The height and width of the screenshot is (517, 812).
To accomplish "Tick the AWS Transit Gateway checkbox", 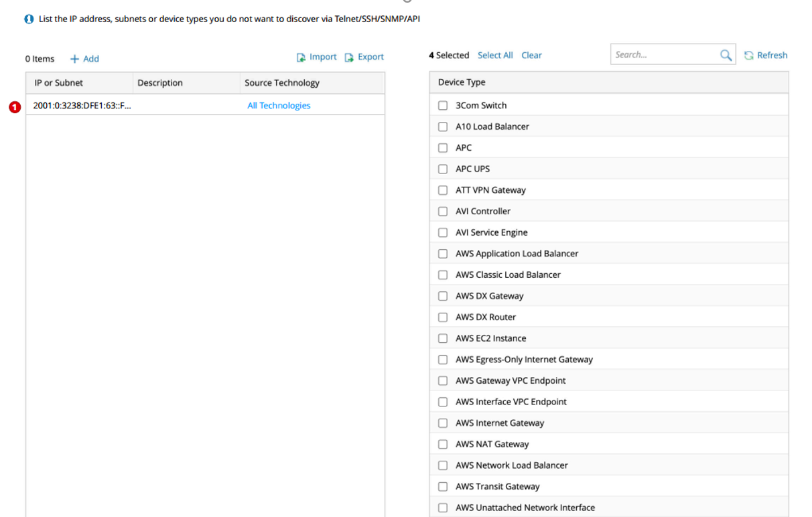I will click(443, 487).
